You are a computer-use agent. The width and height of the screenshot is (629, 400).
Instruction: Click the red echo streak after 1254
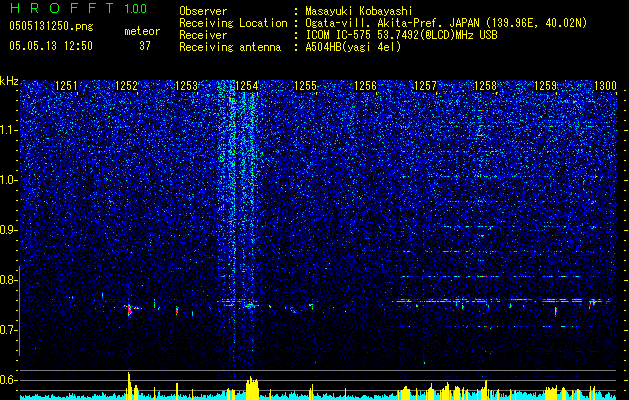(252, 306)
